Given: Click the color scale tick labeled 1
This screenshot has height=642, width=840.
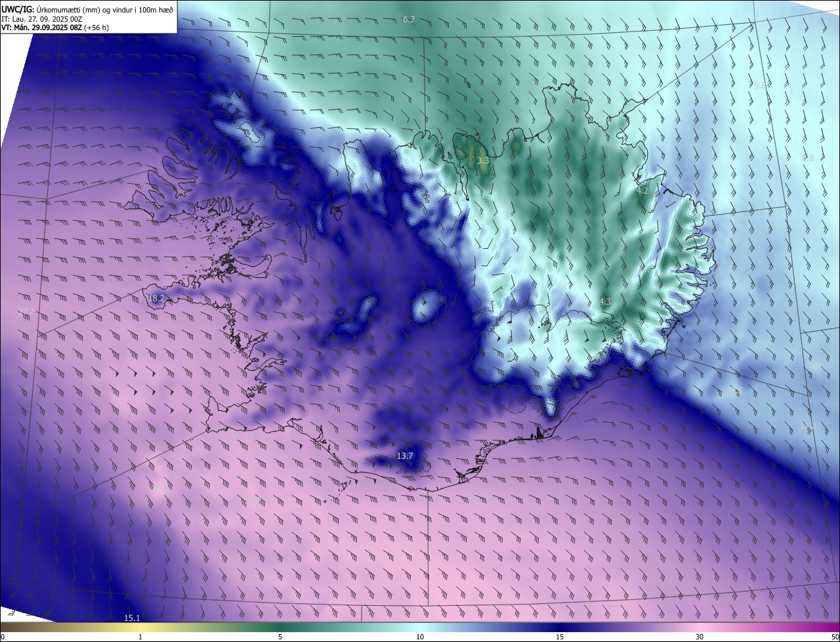Looking at the screenshot, I should [x=140, y=637].
